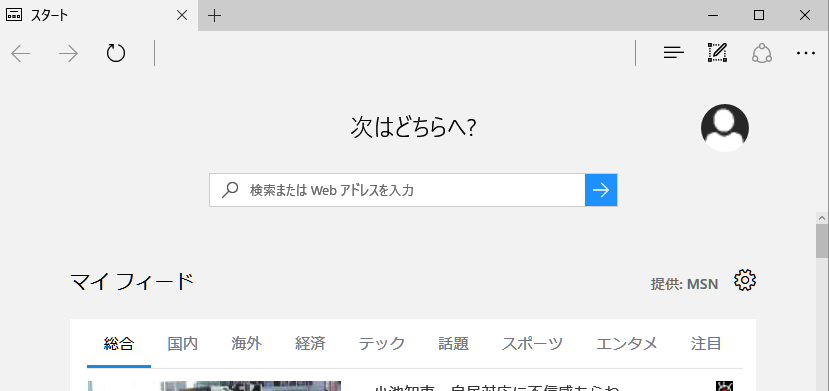
Task: Click the blue go arrow button
Action: 601,190
